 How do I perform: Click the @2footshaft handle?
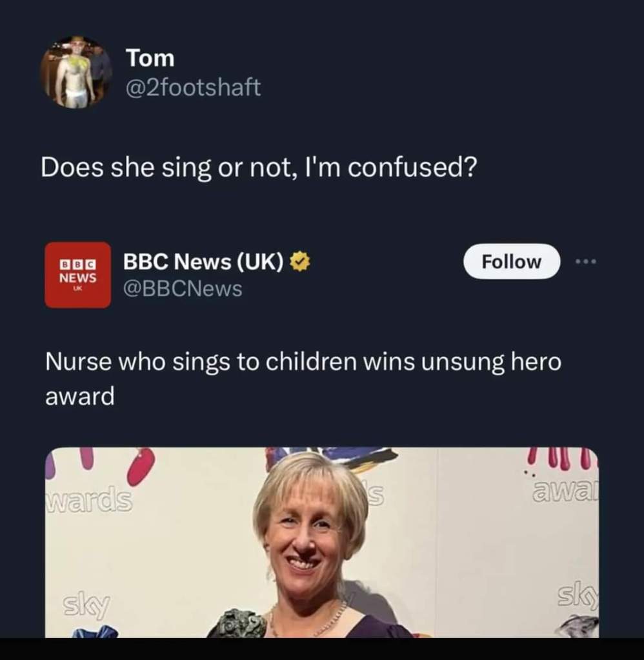pos(193,87)
